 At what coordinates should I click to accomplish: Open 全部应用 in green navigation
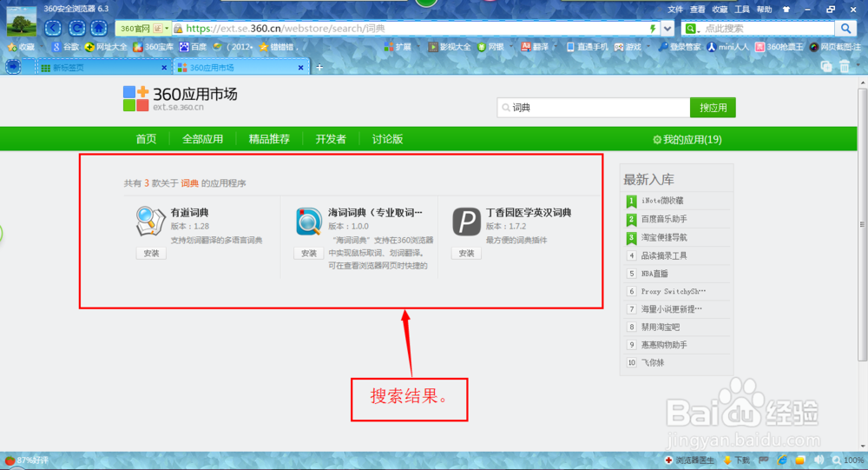tap(202, 139)
